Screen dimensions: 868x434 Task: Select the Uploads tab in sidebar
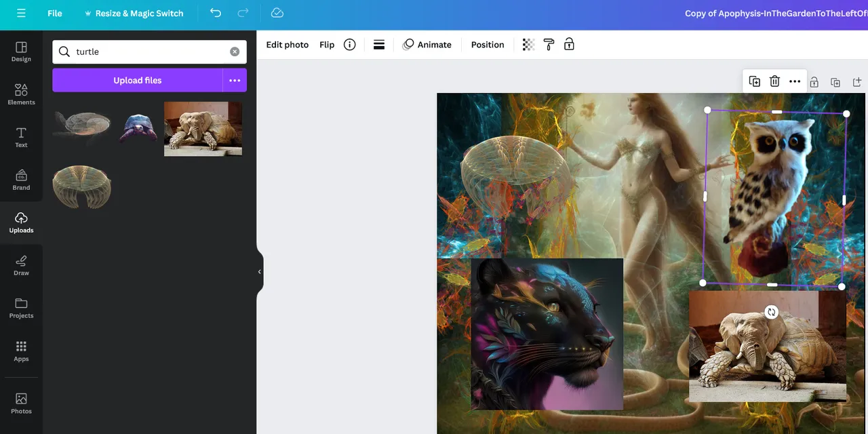[x=21, y=222]
